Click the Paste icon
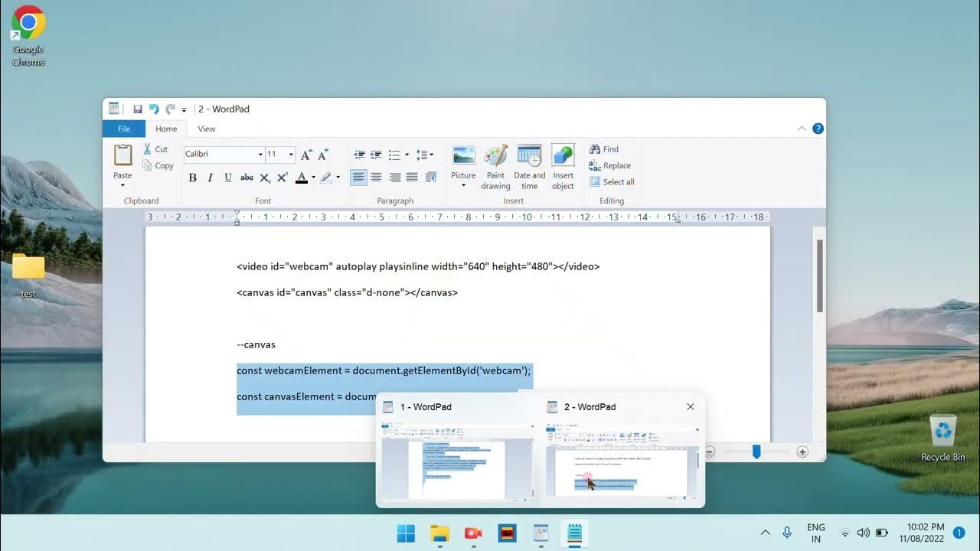The image size is (980, 551). (122, 155)
